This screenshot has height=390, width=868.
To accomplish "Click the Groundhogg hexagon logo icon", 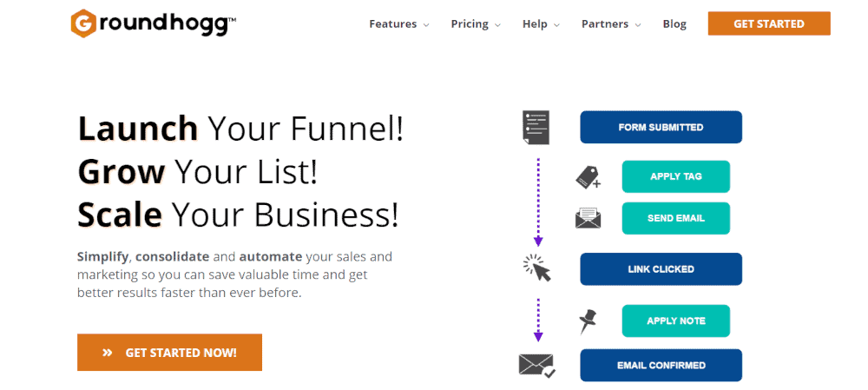I will (x=83, y=23).
